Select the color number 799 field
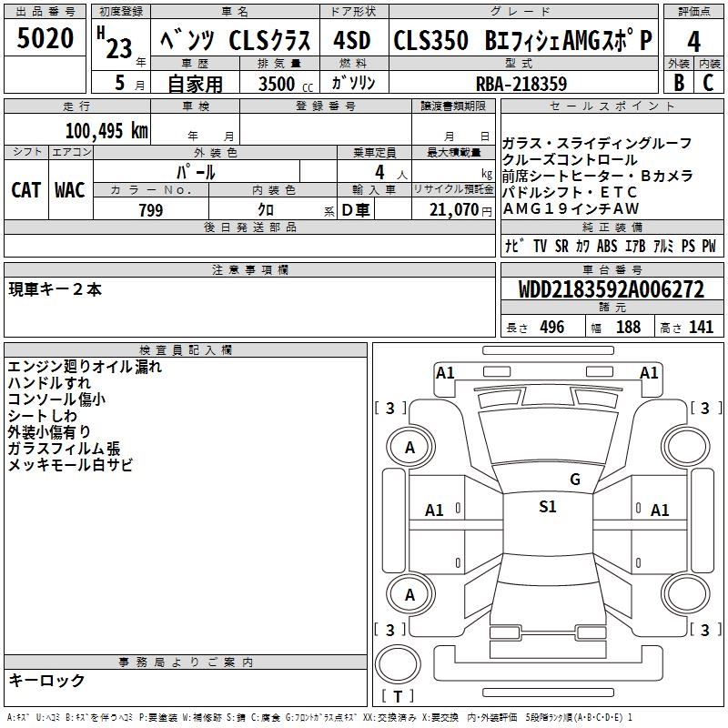The width and height of the screenshot is (728, 728). tap(151, 210)
